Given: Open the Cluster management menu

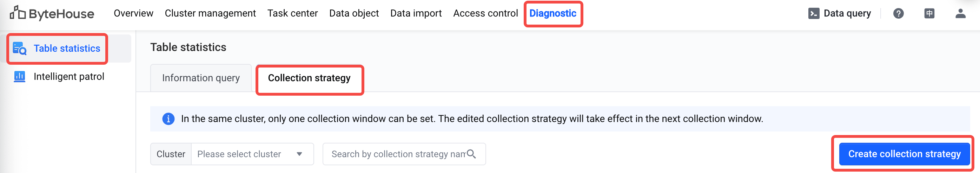Looking at the screenshot, I should (210, 13).
